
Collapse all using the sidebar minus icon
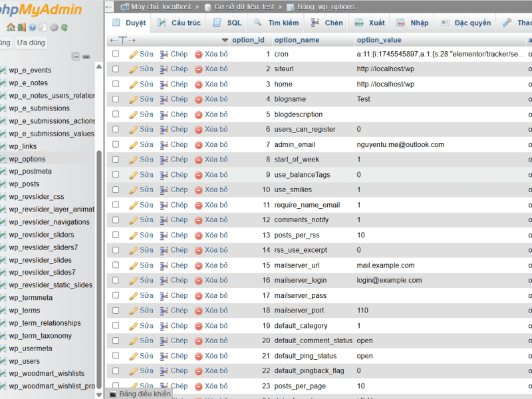click(x=76, y=57)
